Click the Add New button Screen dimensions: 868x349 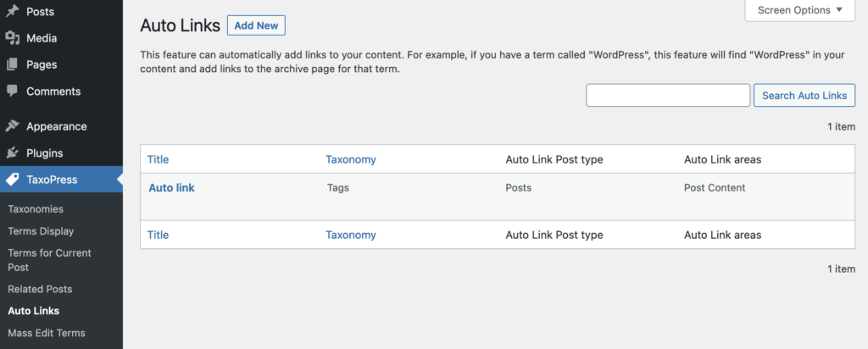[x=256, y=25]
